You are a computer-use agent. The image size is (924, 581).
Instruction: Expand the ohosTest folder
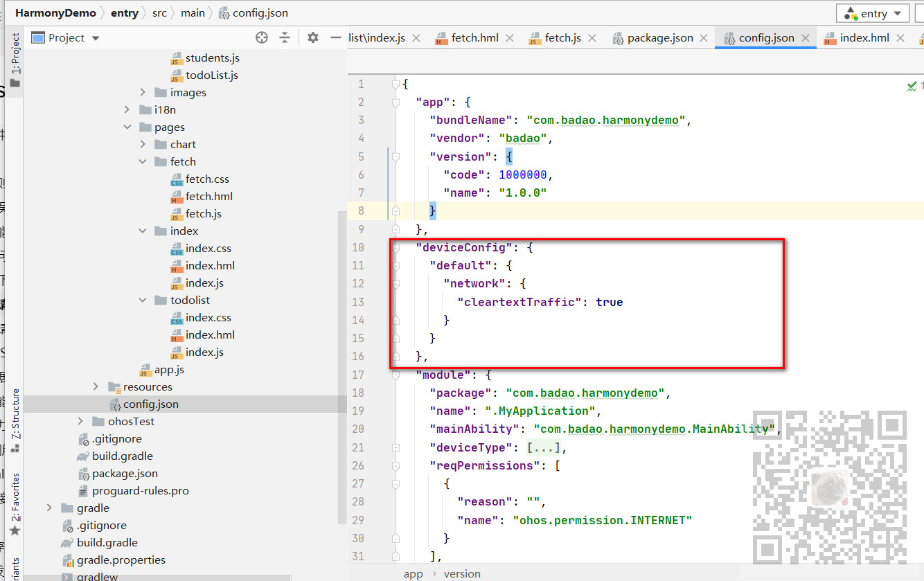(80, 421)
